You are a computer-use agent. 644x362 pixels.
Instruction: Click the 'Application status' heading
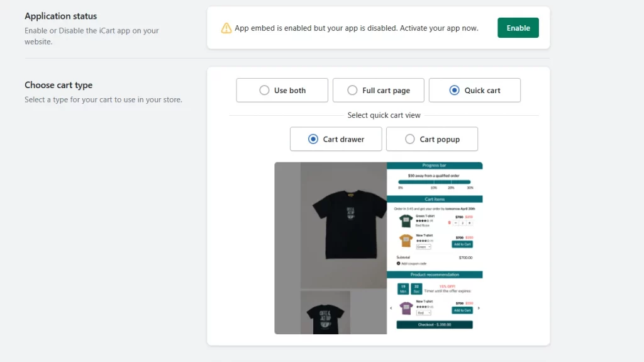point(61,16)
